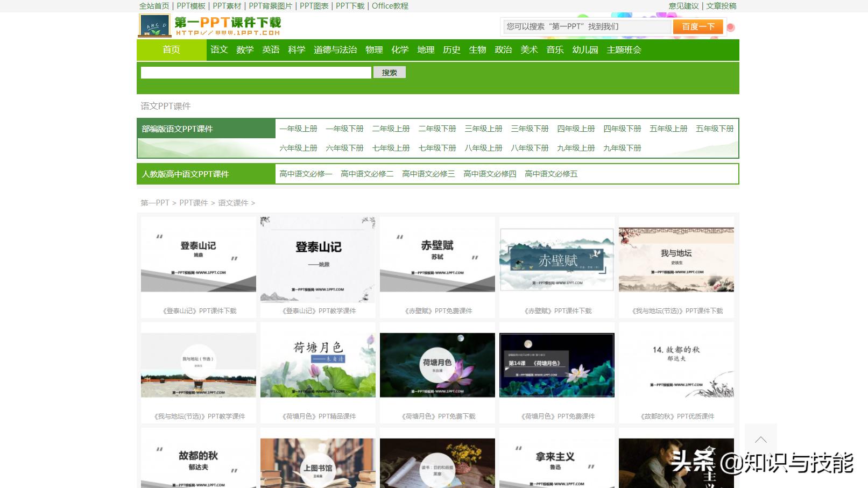Image resolution: width=868 pixels, height=488 pixels.
Task: Open the 主题班会 section tab
Action: [624, 50]
